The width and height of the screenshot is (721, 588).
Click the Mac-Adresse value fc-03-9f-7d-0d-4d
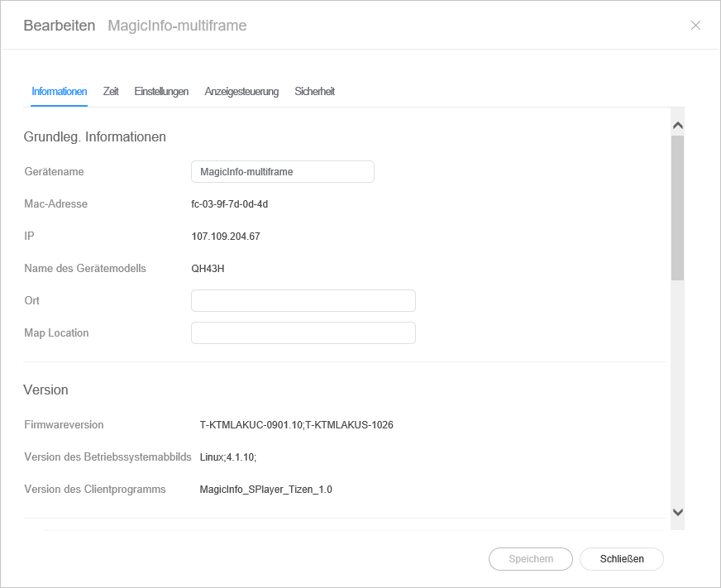pos(229,204)
